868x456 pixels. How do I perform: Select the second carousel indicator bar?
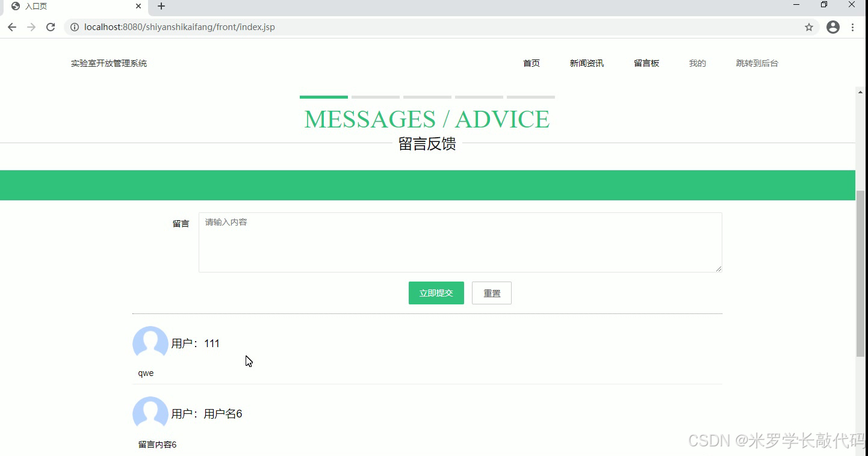pos(375,96)
